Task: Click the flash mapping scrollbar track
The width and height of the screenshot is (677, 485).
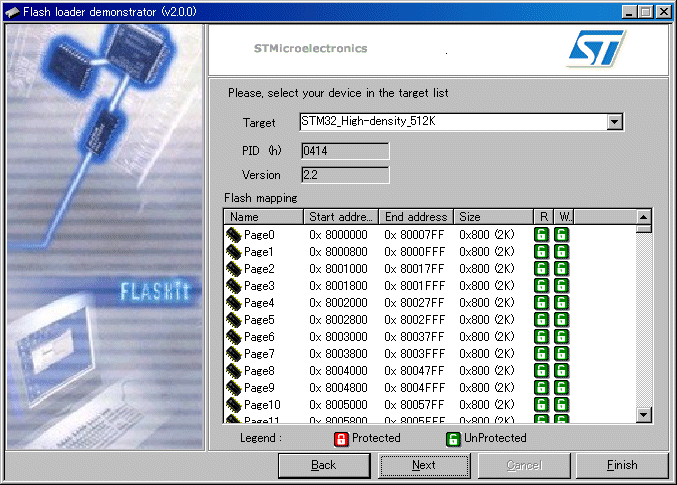Action: click(x=643, y=320)
